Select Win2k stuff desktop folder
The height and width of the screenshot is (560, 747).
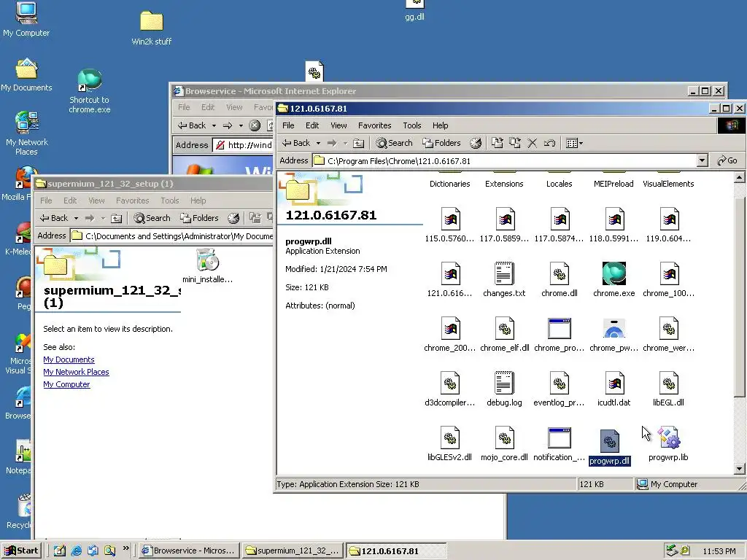152,28
